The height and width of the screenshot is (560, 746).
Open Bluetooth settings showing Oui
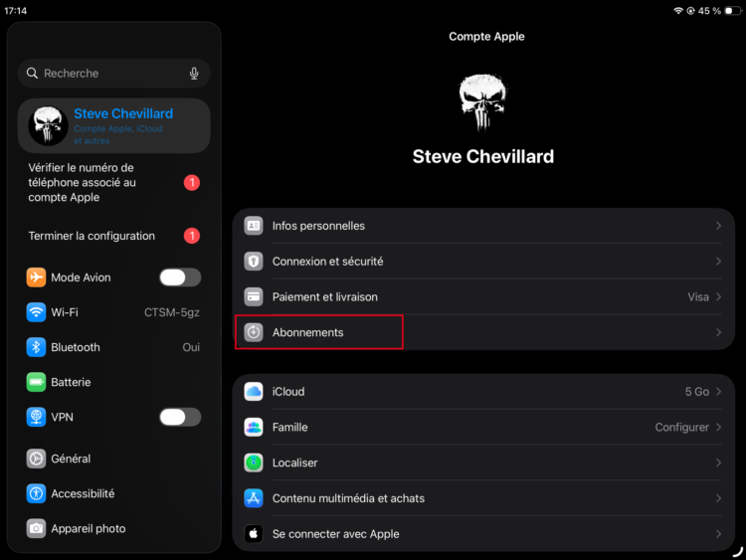(113, 347)
